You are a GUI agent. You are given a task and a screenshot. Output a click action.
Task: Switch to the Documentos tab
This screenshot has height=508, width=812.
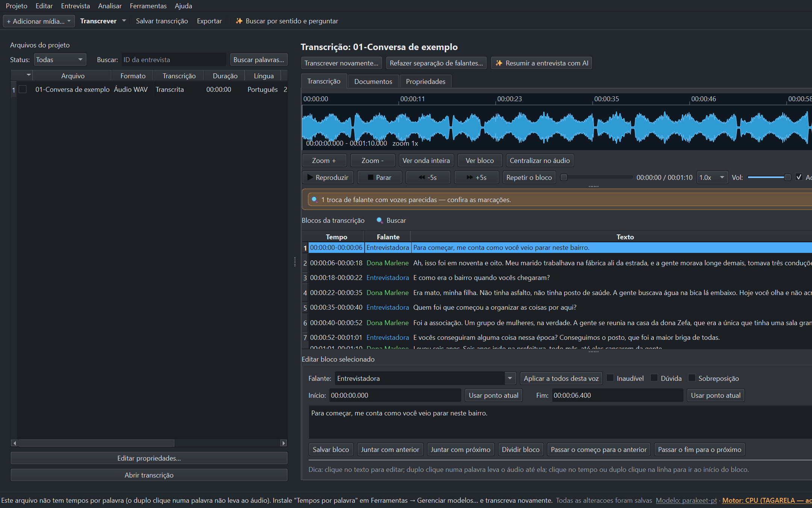coord(373,82)
